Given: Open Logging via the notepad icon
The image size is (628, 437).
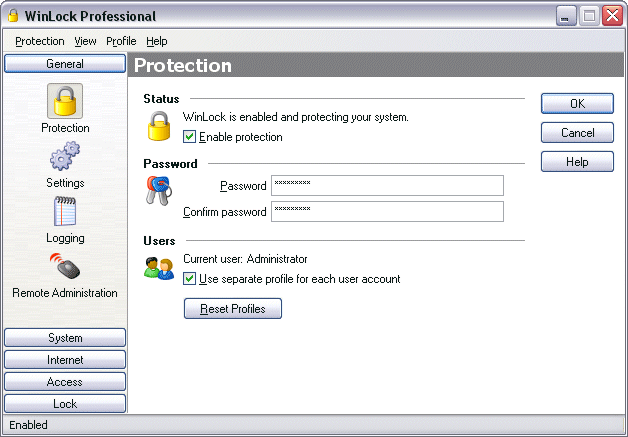Looking at the screenshot, I should [65, 211].
